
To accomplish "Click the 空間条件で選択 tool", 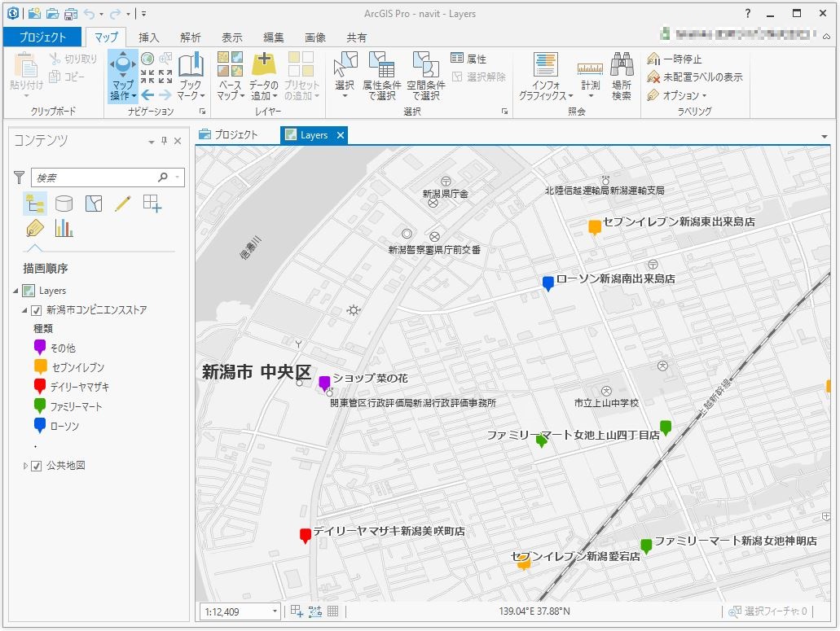I will click(x=426, y=76).
